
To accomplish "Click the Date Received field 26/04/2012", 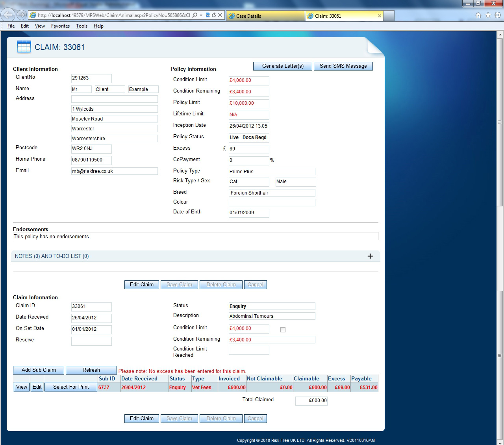I will (91, 318).
